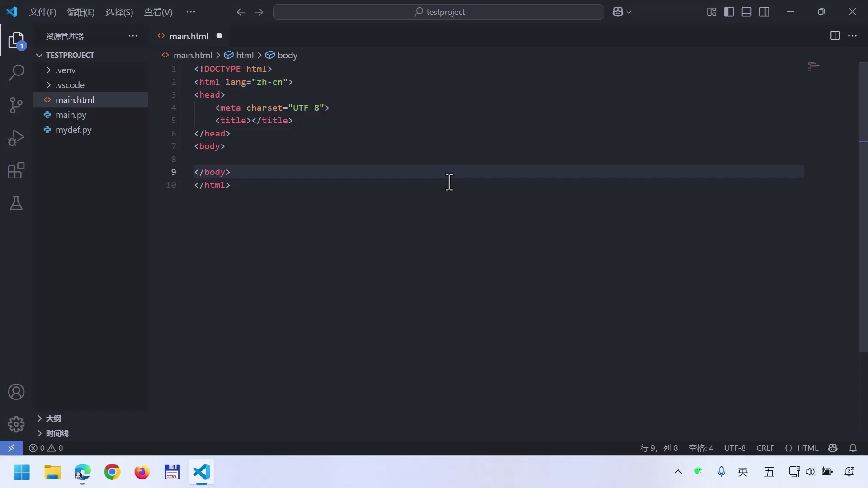Click the testproject search box
Viewport: 868px width, 488px height.
click(x=438, y=12)
